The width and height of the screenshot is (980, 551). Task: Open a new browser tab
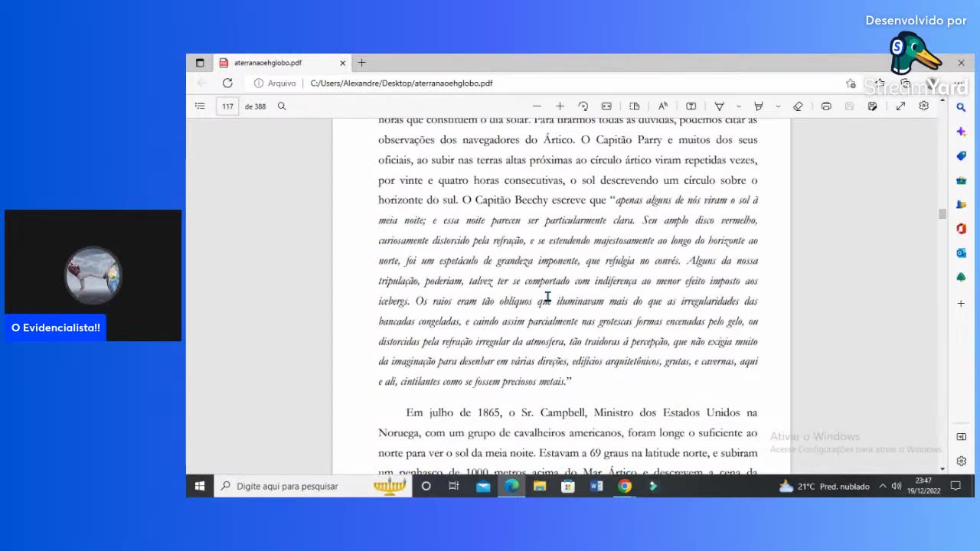[362, 63]
